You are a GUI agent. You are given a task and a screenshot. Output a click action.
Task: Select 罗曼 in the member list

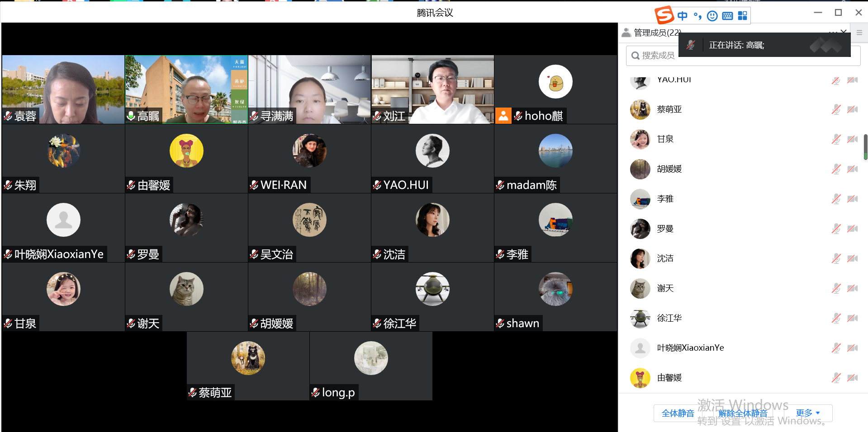click(x=665, y=229)
